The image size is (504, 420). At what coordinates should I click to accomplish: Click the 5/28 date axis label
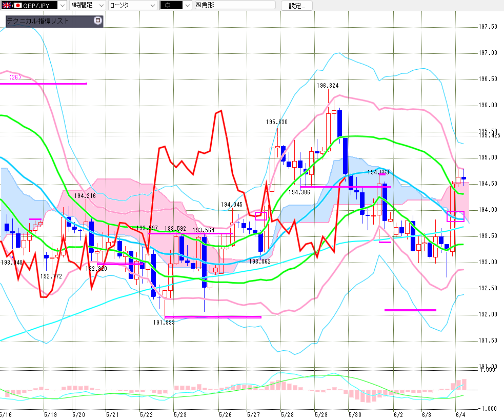(x=287, y=414)
